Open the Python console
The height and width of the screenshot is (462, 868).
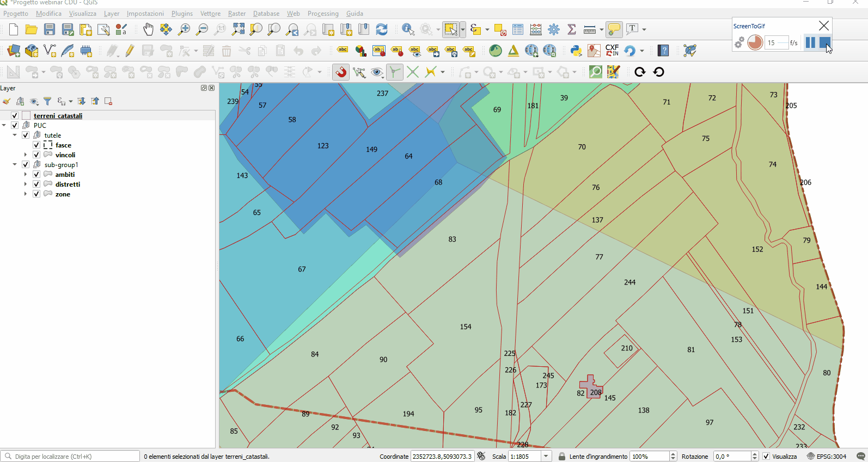click(x=576, y=51)
